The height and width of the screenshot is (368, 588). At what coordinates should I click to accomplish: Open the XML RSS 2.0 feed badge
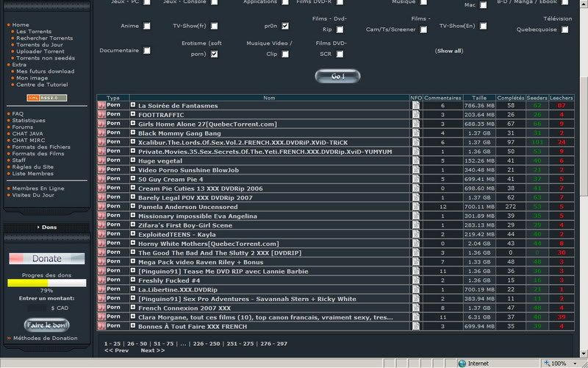pos(47,98)
